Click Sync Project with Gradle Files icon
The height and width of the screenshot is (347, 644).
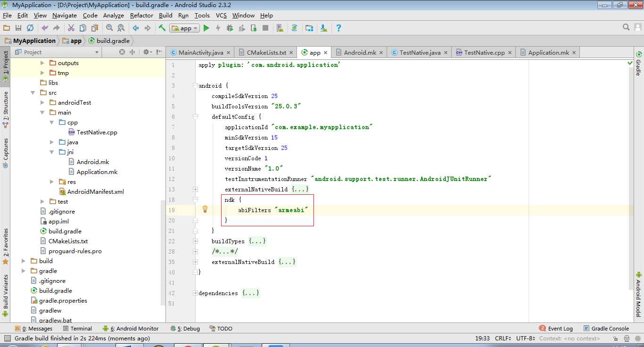pos(294,28)
